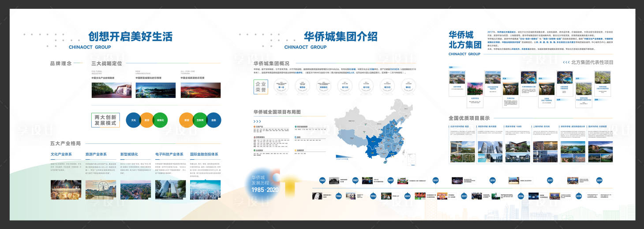Click CHINAOCT GROUP under 华侨城集团介绍
This screenshot has height=229, width=644.
(x=305, y=47)
